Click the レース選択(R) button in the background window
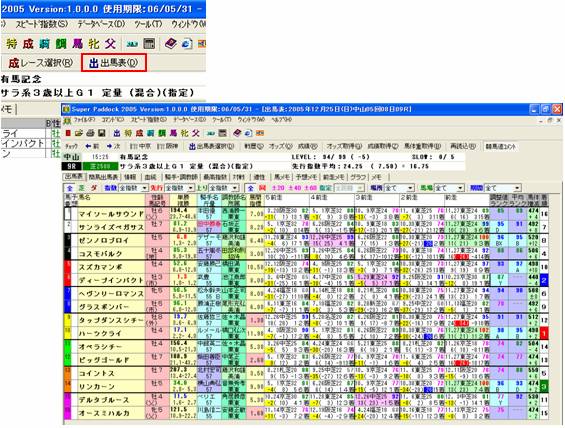 40,63
